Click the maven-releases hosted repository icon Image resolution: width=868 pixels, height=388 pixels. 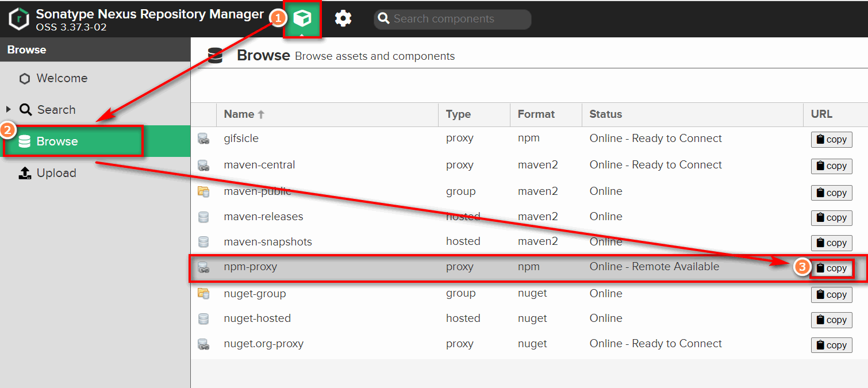point(203,217)
